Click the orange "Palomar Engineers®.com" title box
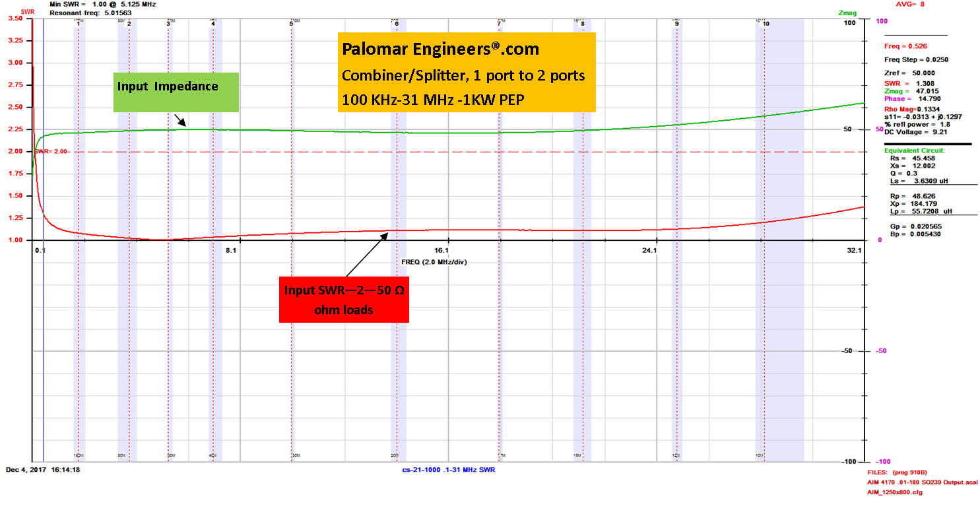The height and width of the screenshot is (528, 980). (467, 72)
